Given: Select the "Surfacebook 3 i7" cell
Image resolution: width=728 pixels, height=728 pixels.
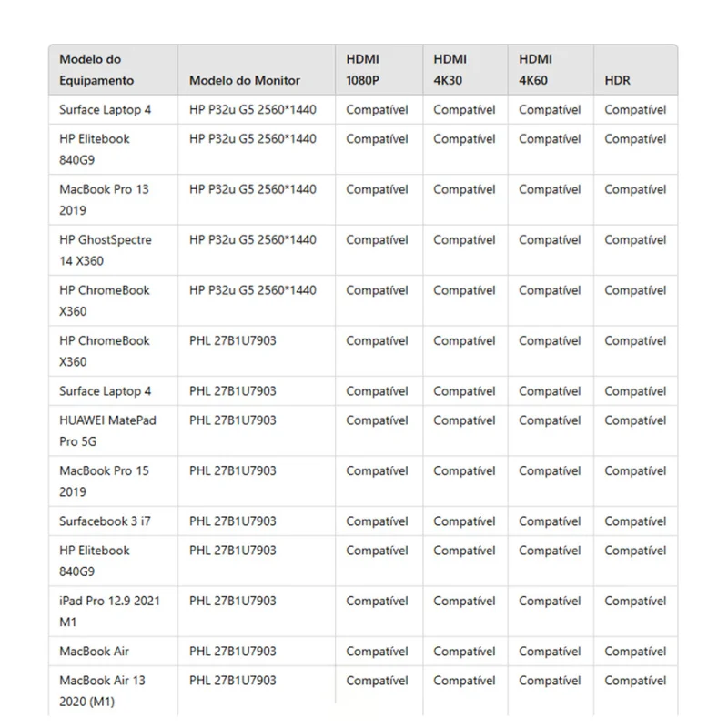Looking at the screenshot, I should (113, 521).
